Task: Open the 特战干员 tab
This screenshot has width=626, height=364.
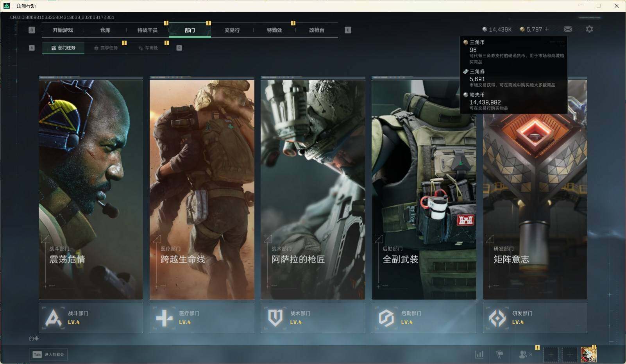Action: (x=147, y=30)
